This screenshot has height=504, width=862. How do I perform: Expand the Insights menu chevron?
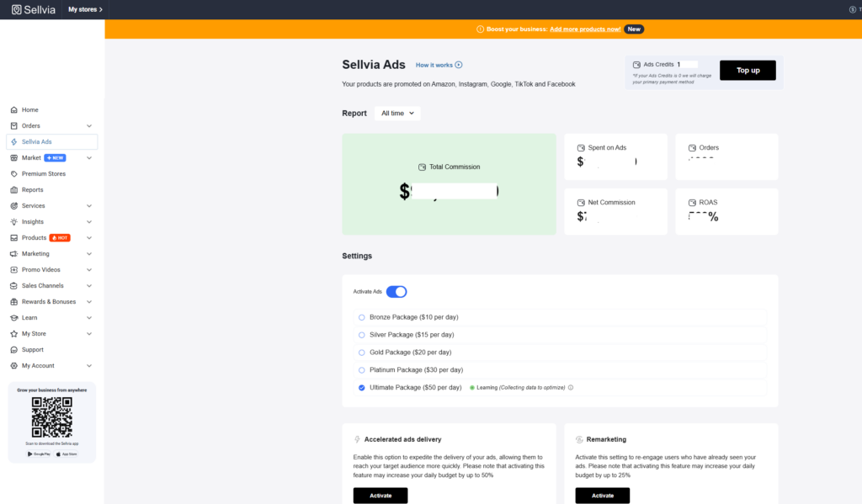click(89, 221)
